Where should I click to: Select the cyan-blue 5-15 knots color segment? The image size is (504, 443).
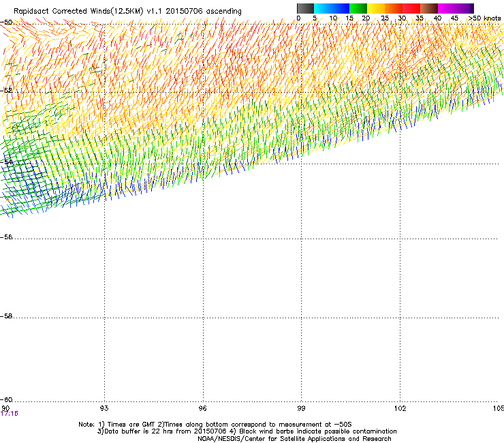pyautogui.click(x=332, y=8)
